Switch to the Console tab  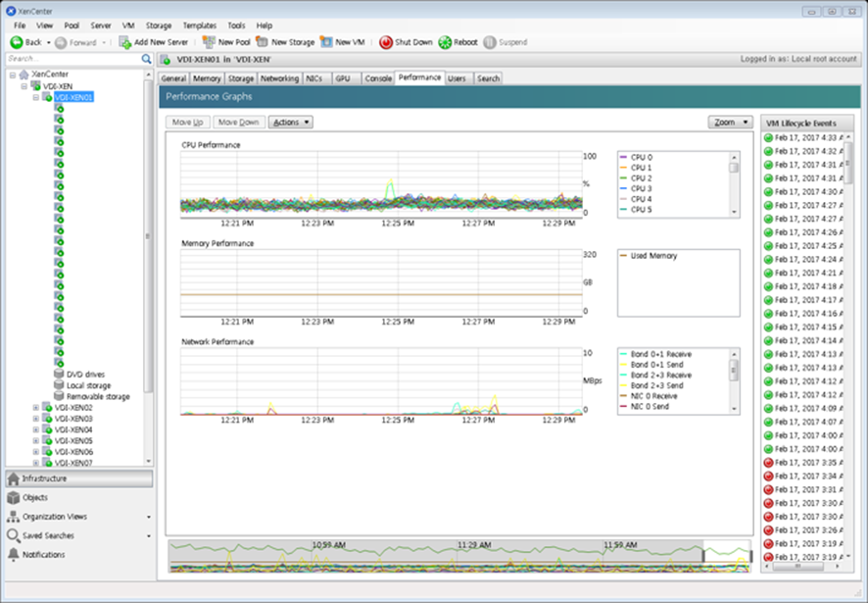(378, 78)
